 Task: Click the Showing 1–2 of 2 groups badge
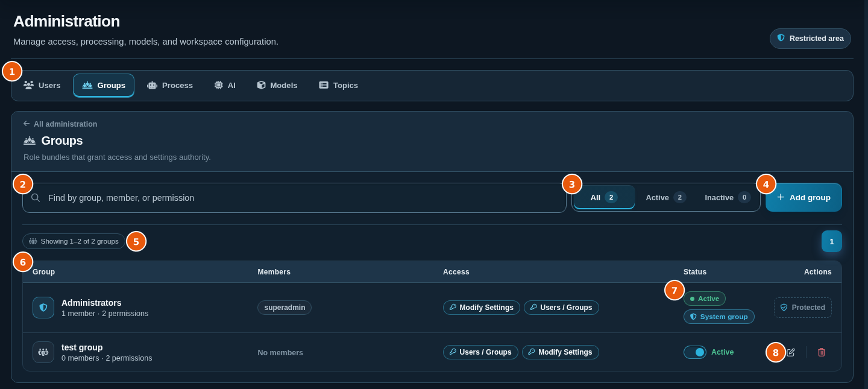point(74,241)
